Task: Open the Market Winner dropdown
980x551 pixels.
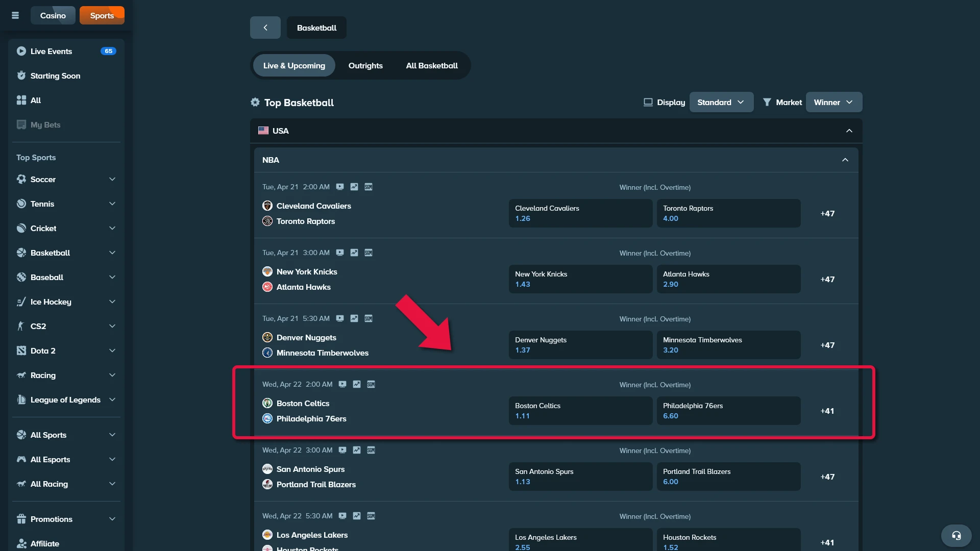Action: (834, 102)
